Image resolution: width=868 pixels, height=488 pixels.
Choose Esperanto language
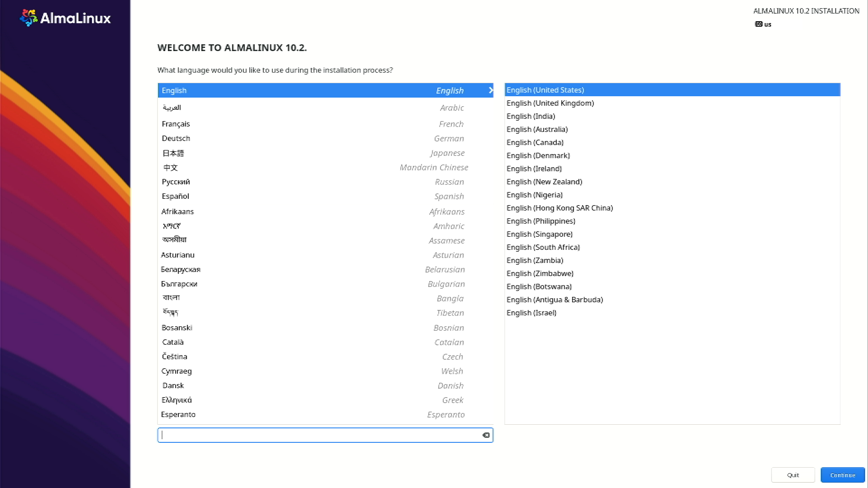pyautogui.click(x=325, y=414)
